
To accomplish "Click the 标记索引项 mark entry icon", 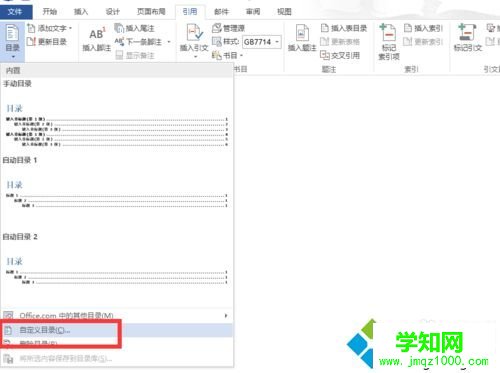I will (388, 33).
